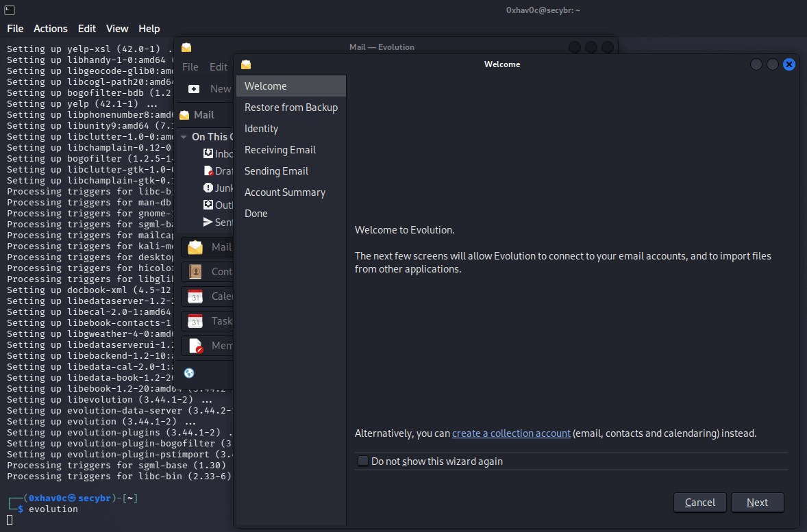Click the Evolution mail icon in main window title bar
Image resolution: width=807 pixels, height=532 pixels.
coord(186,47)
